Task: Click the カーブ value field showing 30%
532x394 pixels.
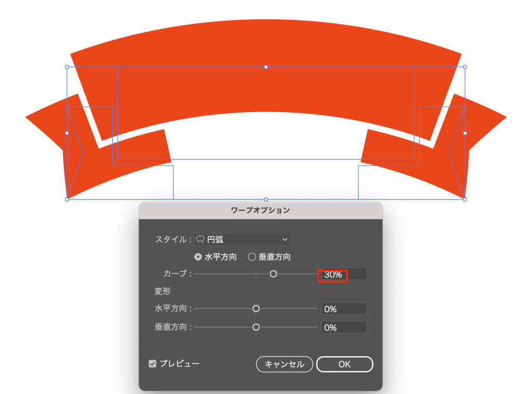Action: [x=343, y=275]
